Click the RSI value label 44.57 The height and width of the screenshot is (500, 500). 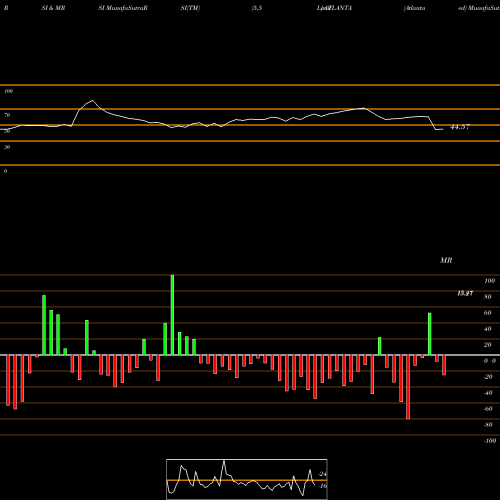click(460, 127)
